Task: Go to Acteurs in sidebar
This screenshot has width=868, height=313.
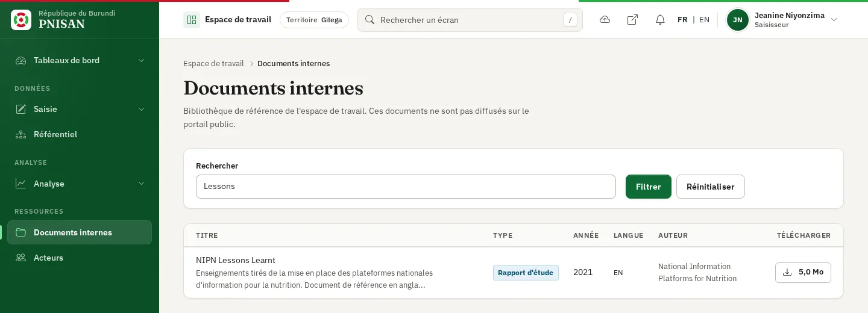Action: (x=80, y=258)
